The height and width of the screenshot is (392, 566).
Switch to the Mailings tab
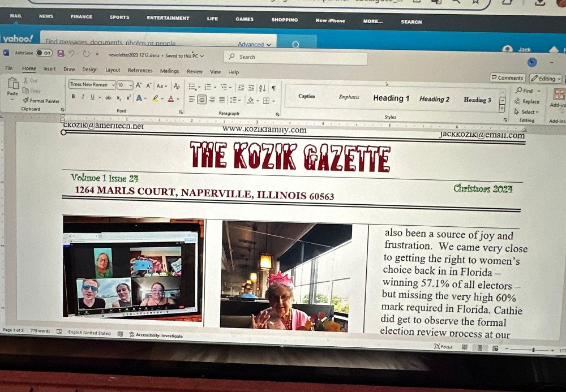pos(169,71)
